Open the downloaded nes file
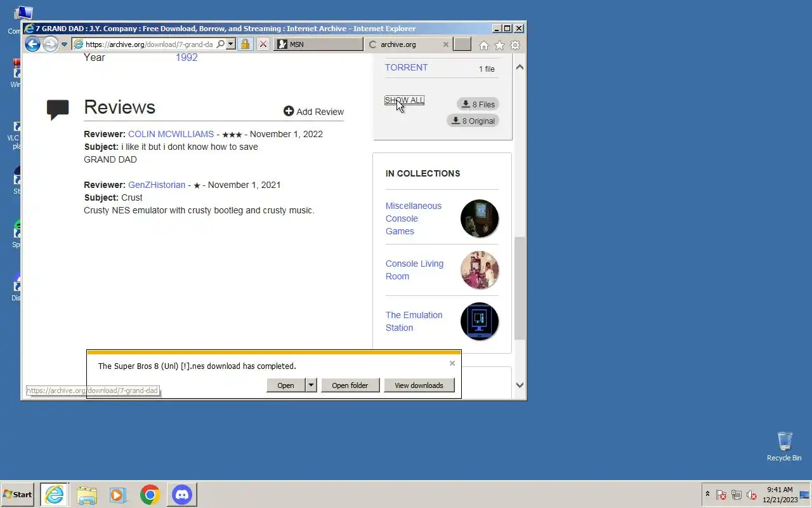 point(285,385)
